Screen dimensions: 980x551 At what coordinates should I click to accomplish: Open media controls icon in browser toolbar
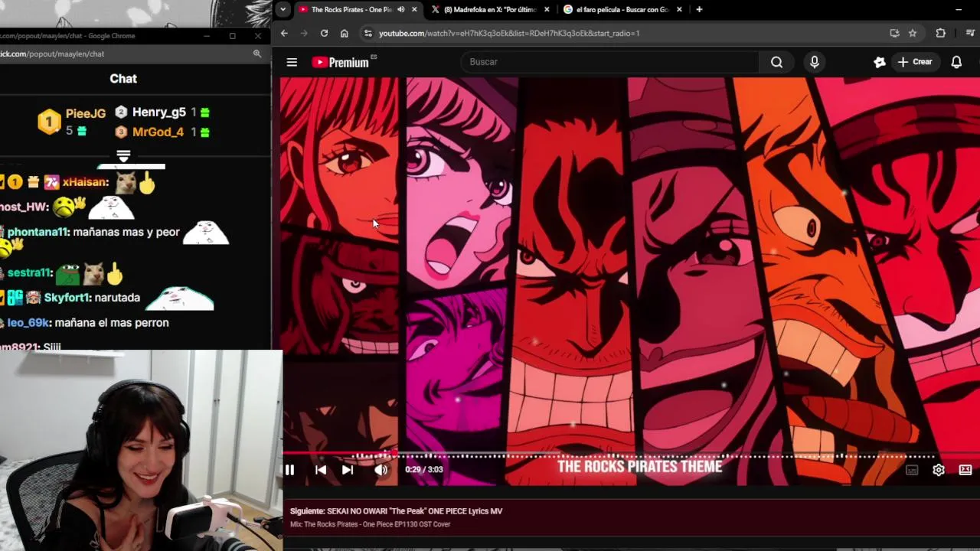pos(970,33)
